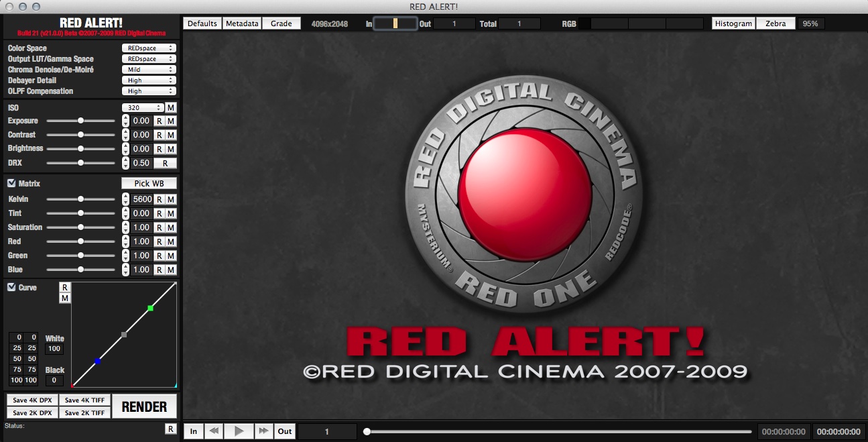Enable the Matrix checkbox
Viewport: 868px width, 442px height.
[11, 183]
